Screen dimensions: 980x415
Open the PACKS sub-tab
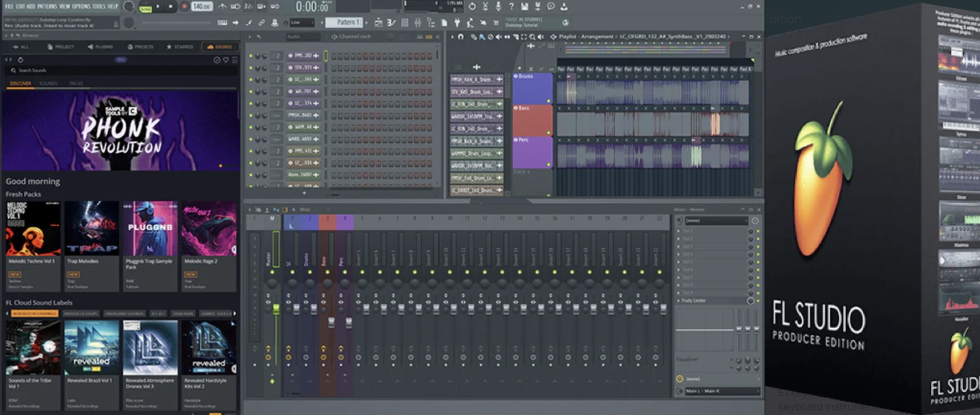click(76, 84)
